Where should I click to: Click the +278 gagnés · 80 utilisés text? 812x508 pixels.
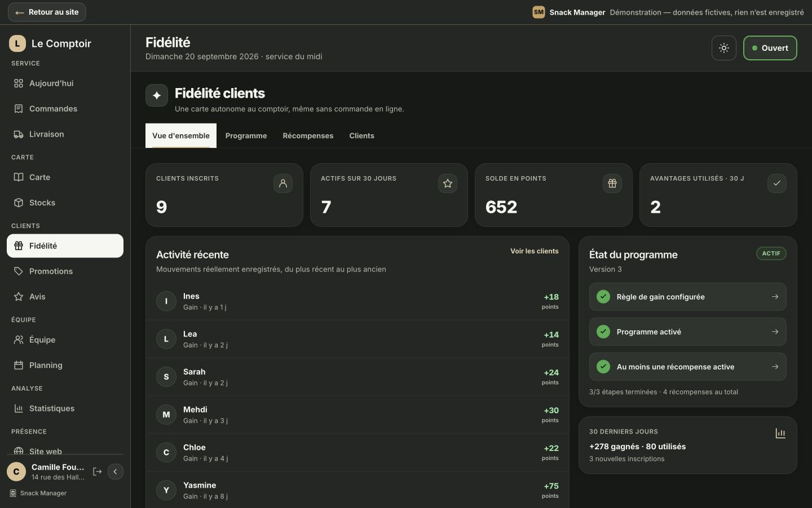tap(637, 446)
